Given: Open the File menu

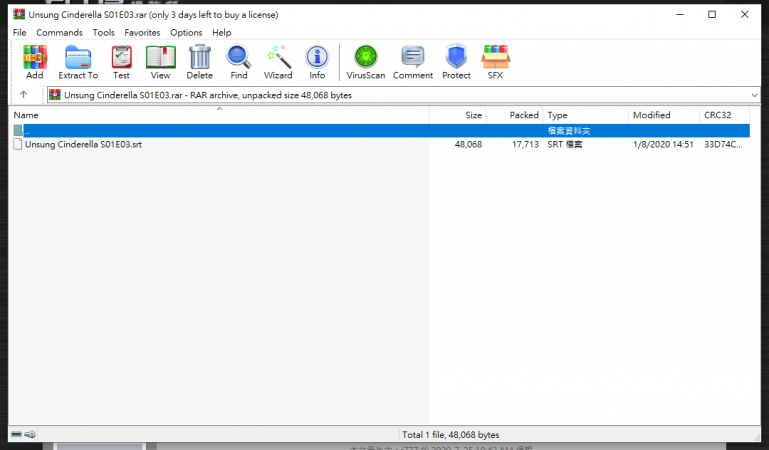Looking at the screenshot, I should pos(20,32).
